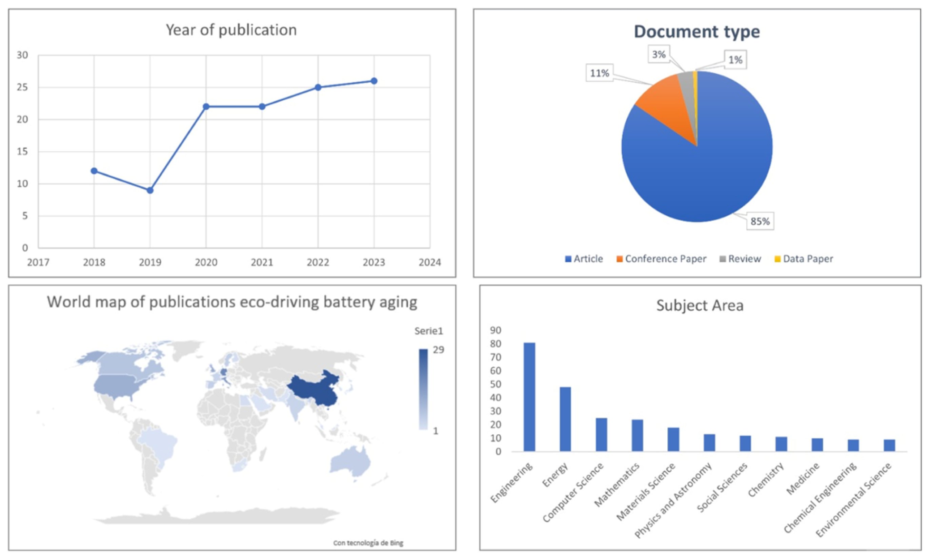The image size is (930, 560).
Task: Select the 2020 data point marker
Action: click(x=206, y=106)
